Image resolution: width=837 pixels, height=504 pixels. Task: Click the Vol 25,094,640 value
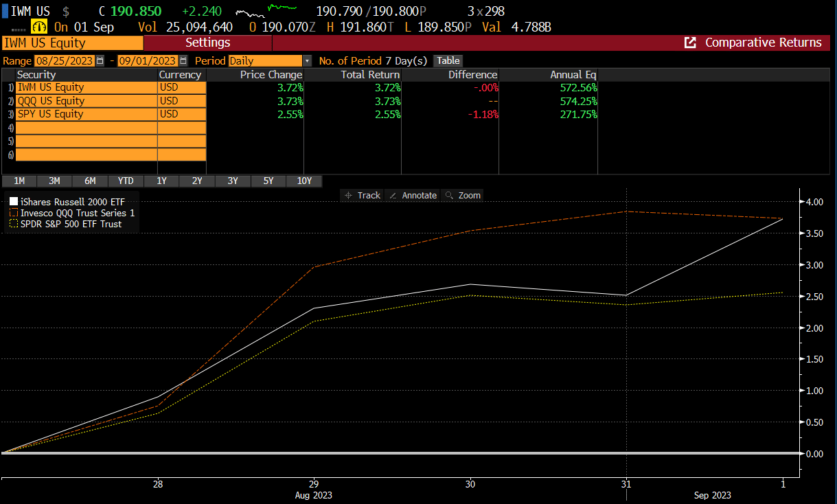click(x=185, y=27)
